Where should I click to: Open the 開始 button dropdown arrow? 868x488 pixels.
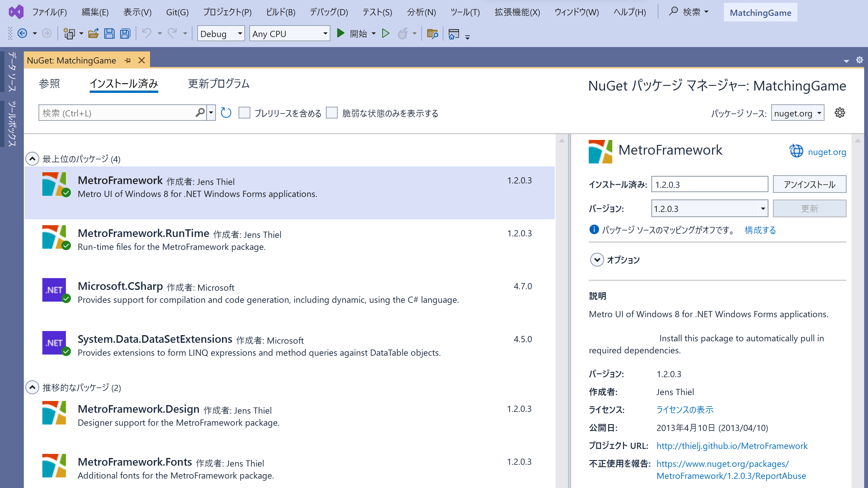pyautogui.click(x=373, y=33)
